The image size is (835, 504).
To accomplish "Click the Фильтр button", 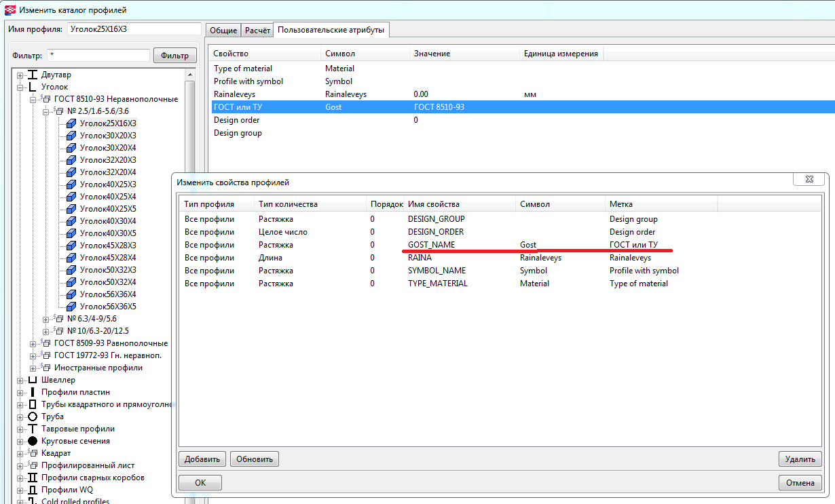I will pos(175,56).
